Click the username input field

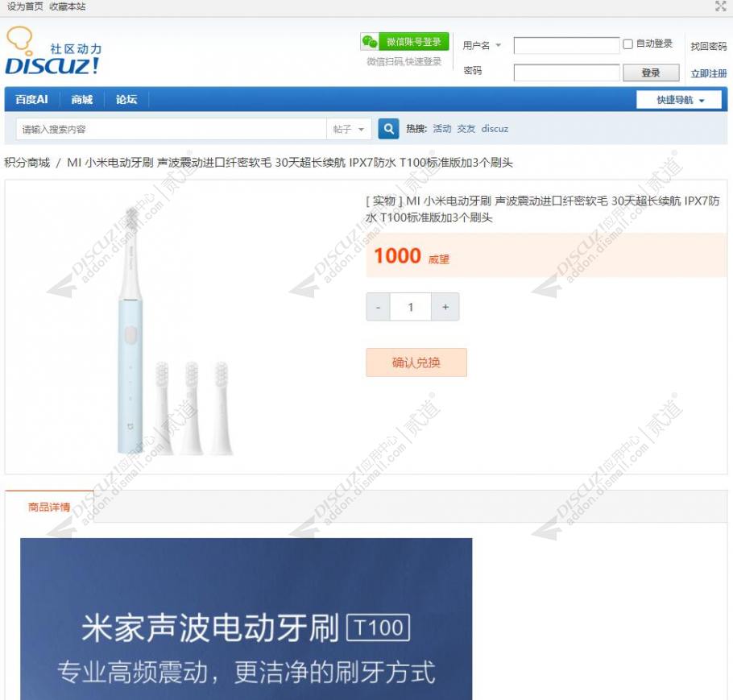pos(566,45)
